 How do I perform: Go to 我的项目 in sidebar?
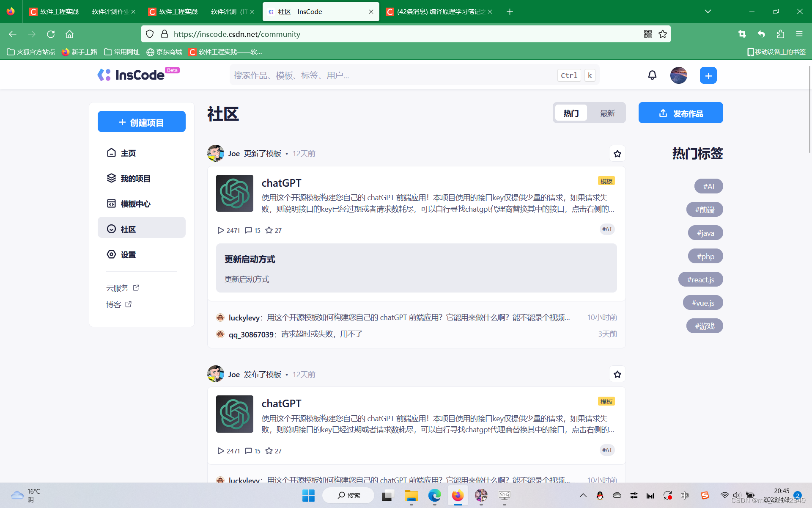pyautogui.click(x=135, y=179)
